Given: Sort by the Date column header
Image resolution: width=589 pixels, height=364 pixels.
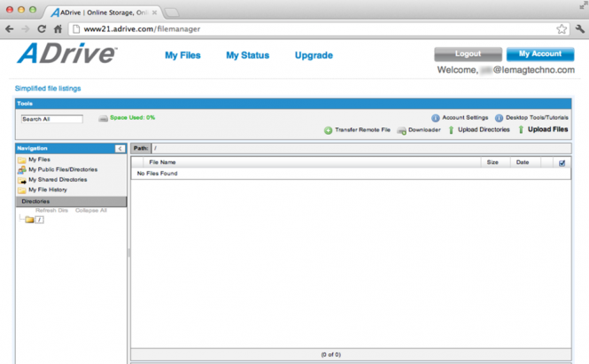Looking at the screenshot, I should coord(525,163).
